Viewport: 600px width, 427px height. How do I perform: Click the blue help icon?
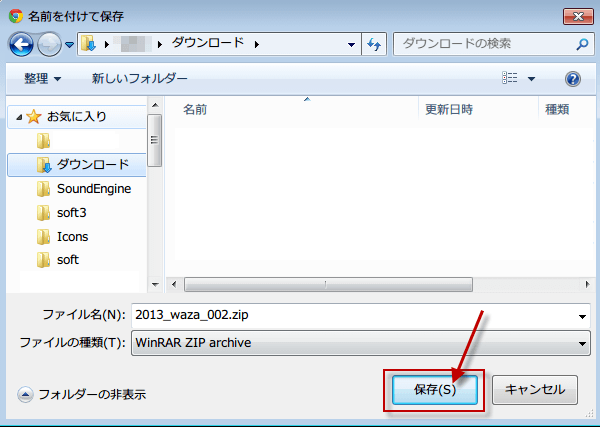[x=572, y=79]
